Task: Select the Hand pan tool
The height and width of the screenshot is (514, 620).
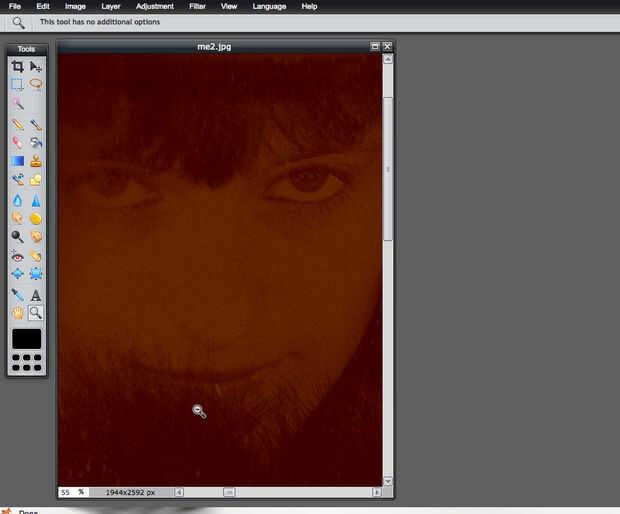Action: (17, 313)
